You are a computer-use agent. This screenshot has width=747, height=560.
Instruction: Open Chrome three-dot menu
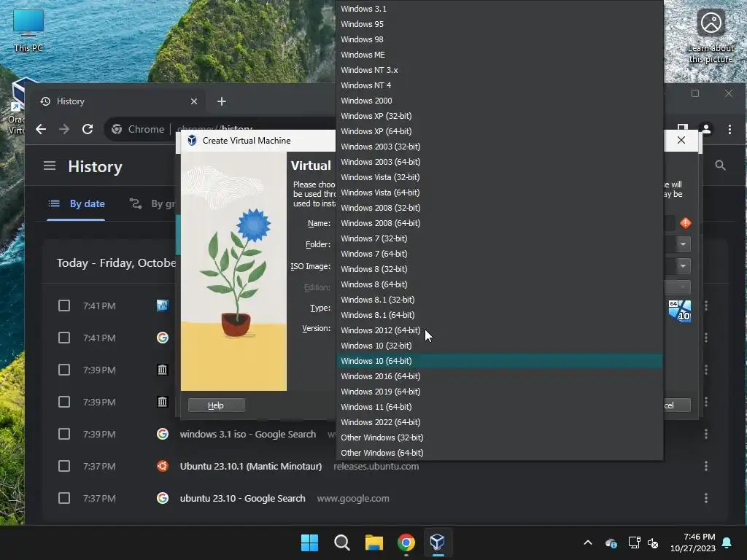click(729, 129)
